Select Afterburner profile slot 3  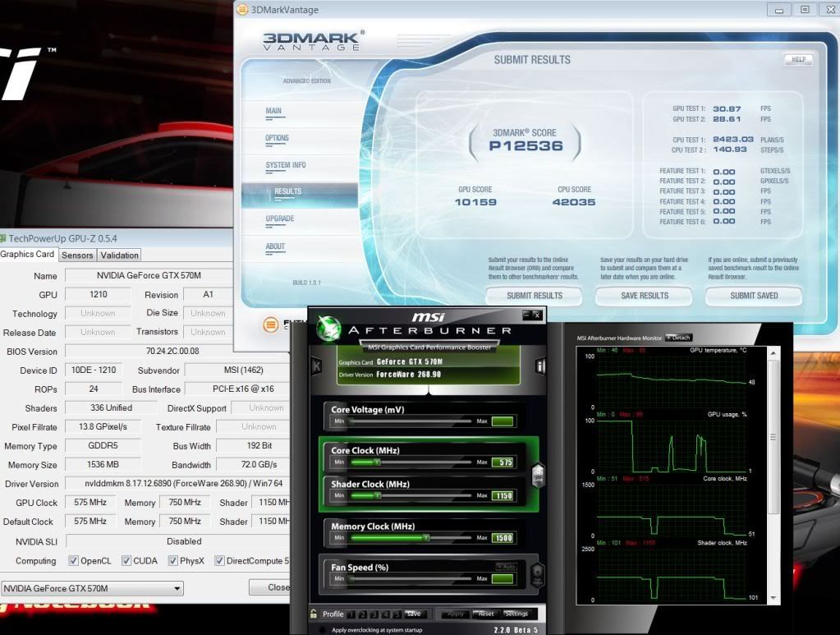[374, 614]
